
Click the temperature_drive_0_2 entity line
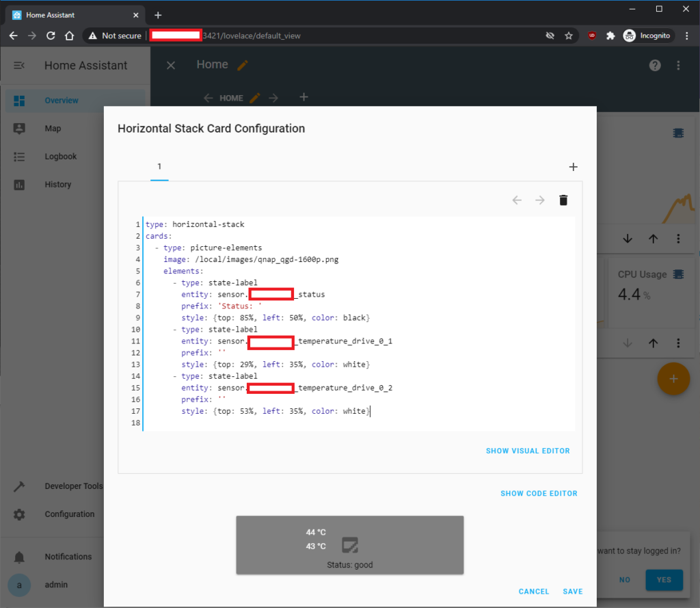pyautogui.click(x=286, y=388)
